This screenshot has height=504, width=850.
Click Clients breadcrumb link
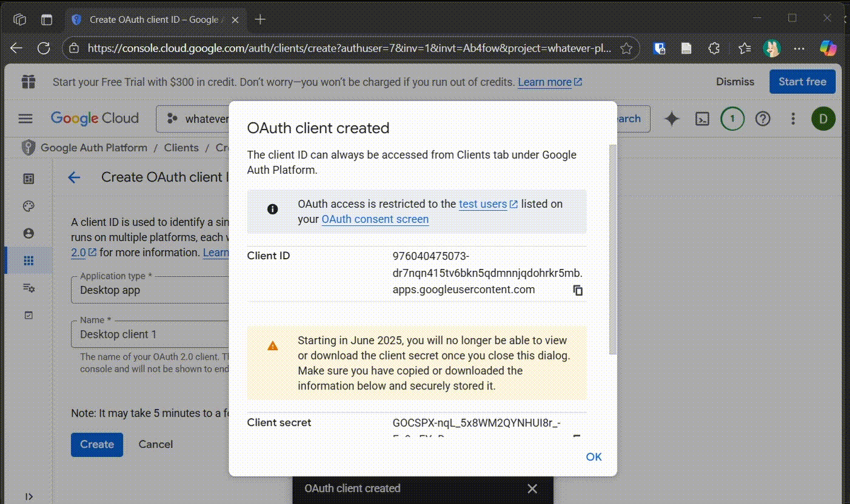(x=181, y=148)
